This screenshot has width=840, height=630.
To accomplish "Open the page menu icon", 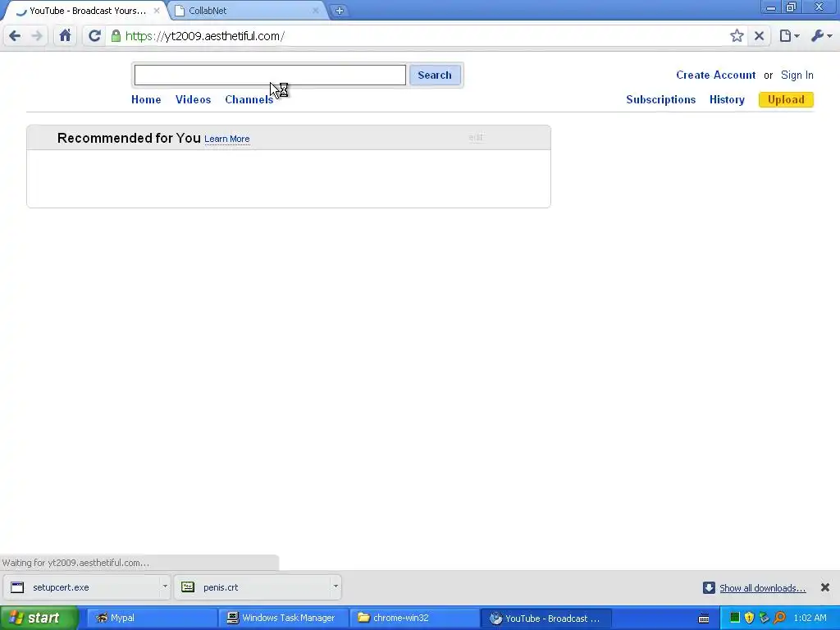I will tap(789, 36).
